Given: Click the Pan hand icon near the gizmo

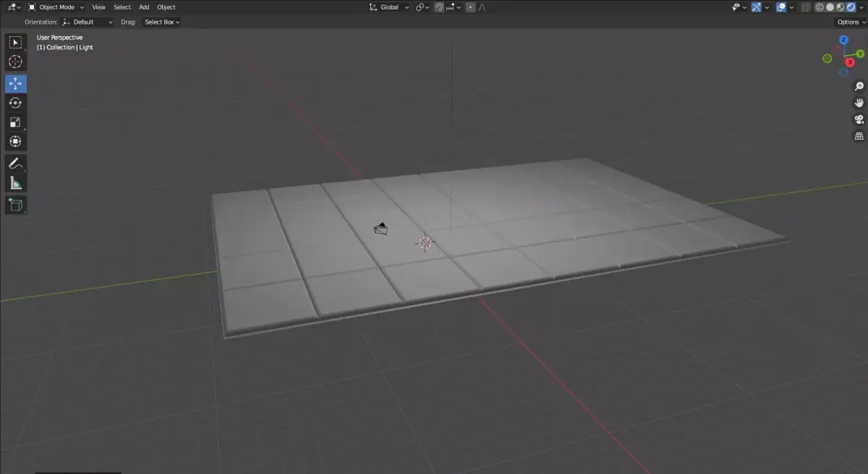Looking at the screenshot, I should (859, 102).
